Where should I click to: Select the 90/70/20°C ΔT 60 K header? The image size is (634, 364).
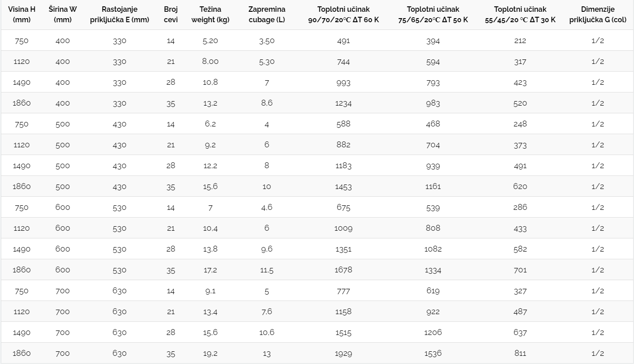(x=343, y=15)
